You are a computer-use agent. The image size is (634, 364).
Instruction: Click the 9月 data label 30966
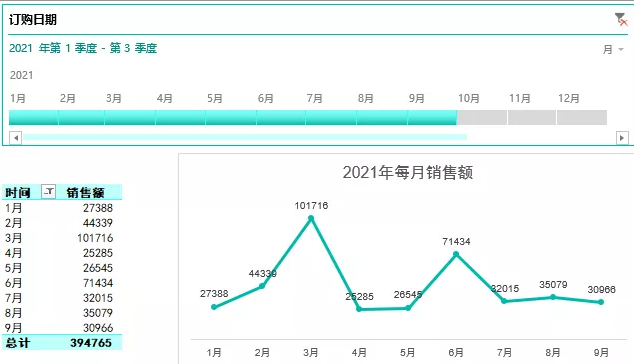pyautogui.click(x=601, y=290)
